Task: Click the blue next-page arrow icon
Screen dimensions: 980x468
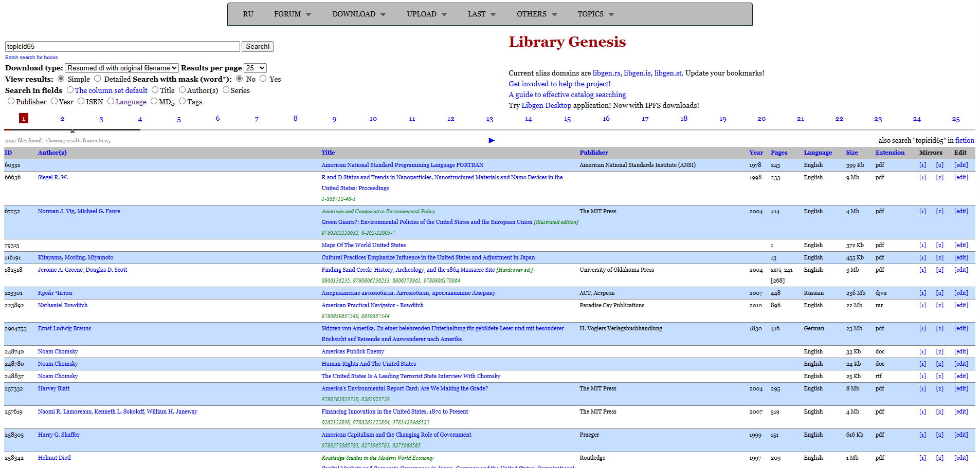Action: (491, 140)
